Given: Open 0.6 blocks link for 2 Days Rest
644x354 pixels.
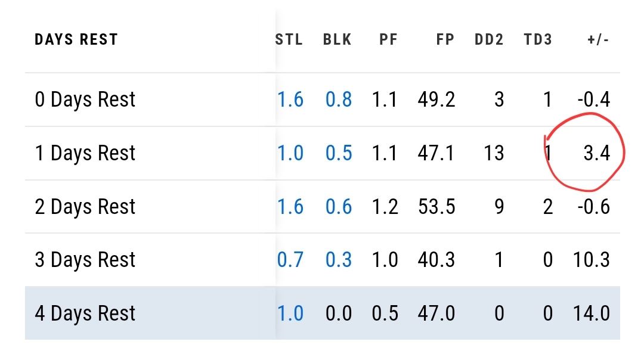Looking at the screenshot, I should click(x=339, y=207).
